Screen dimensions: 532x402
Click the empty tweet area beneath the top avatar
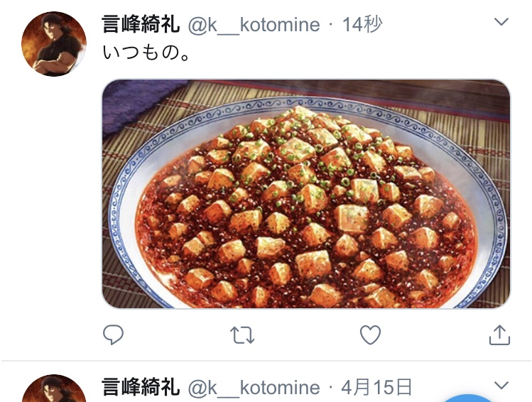coord(54,204)
